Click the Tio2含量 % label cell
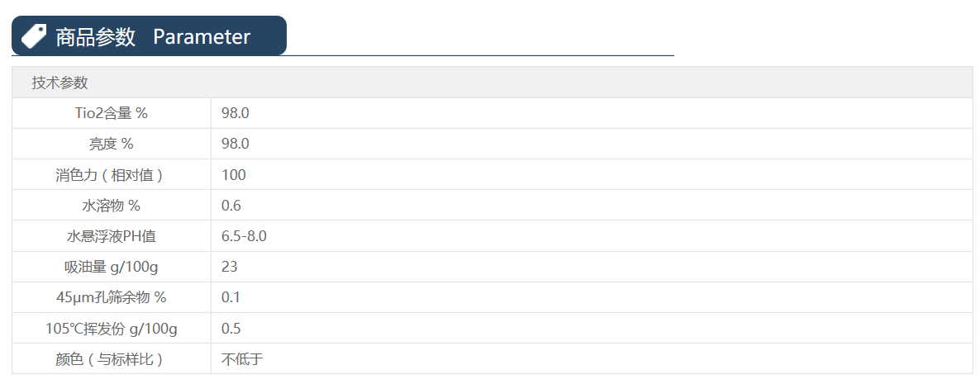 point(112,113)
